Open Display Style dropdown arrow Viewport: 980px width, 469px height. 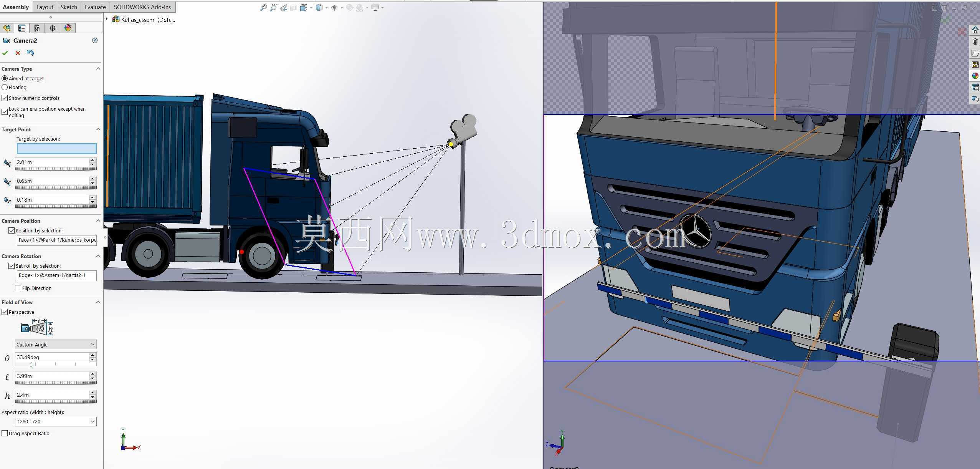coord(326,8)
